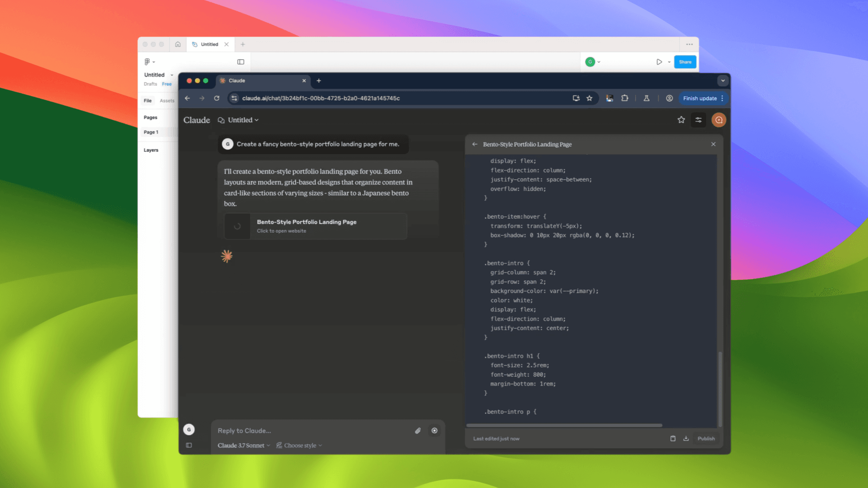Screen dimensions: 868x488
Task: Click the download artifact icon
Action: 686,438
